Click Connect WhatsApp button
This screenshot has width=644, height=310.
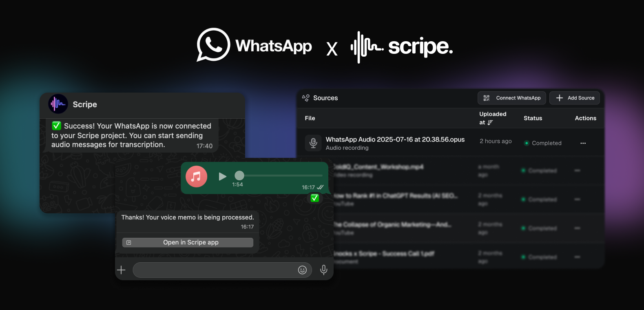[x=512, y=98]
